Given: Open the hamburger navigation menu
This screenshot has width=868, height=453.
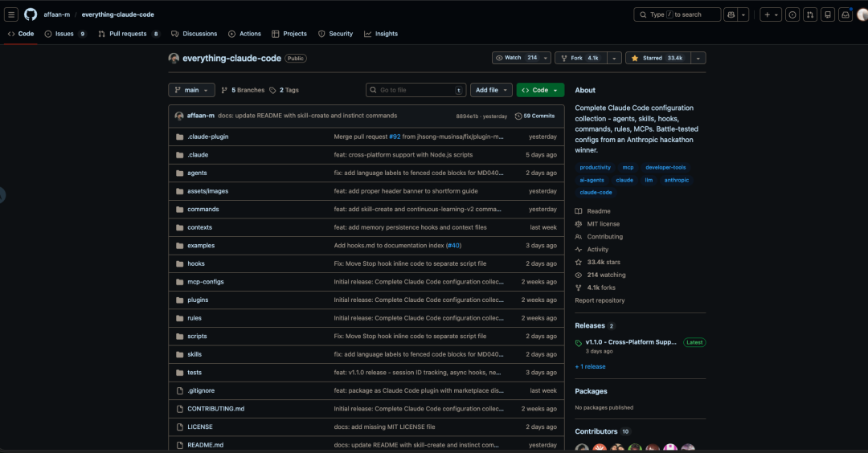Looking at the screenshot, I should (11, 14).
